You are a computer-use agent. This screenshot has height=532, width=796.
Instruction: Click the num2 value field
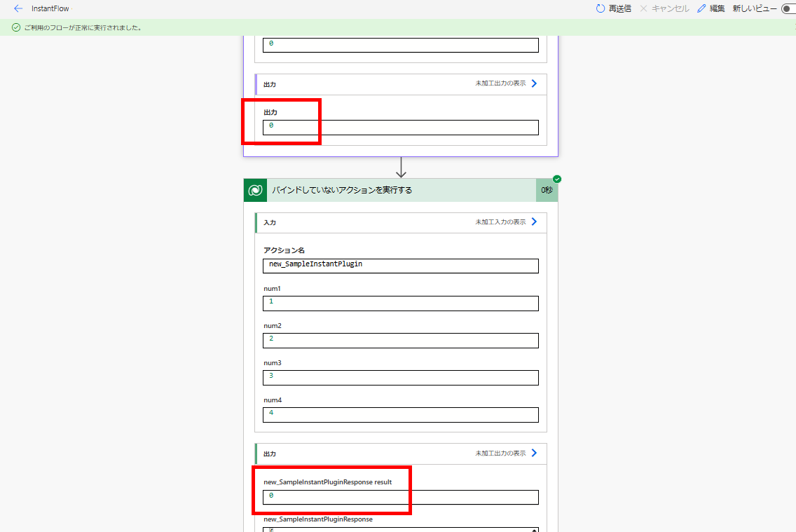tap(401, 341)
